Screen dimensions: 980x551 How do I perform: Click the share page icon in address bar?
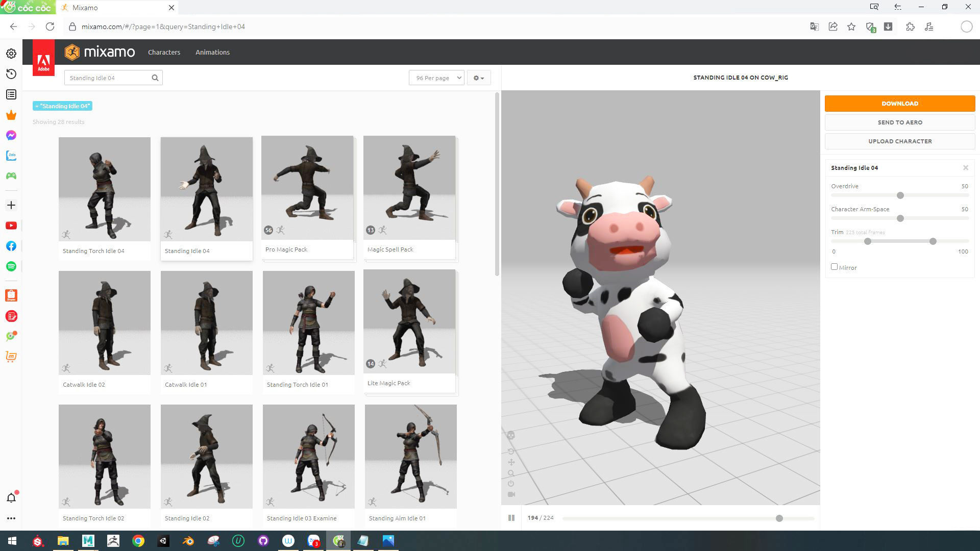(833, 27)
